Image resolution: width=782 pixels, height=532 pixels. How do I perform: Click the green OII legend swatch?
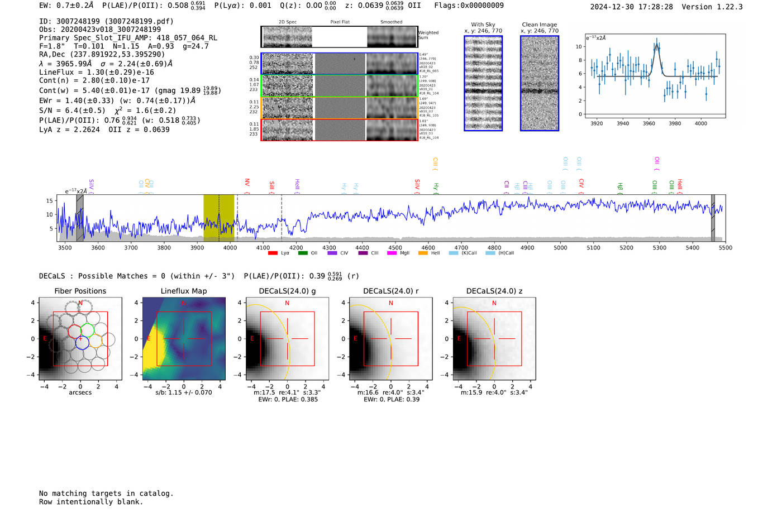[x=303, y=253]
